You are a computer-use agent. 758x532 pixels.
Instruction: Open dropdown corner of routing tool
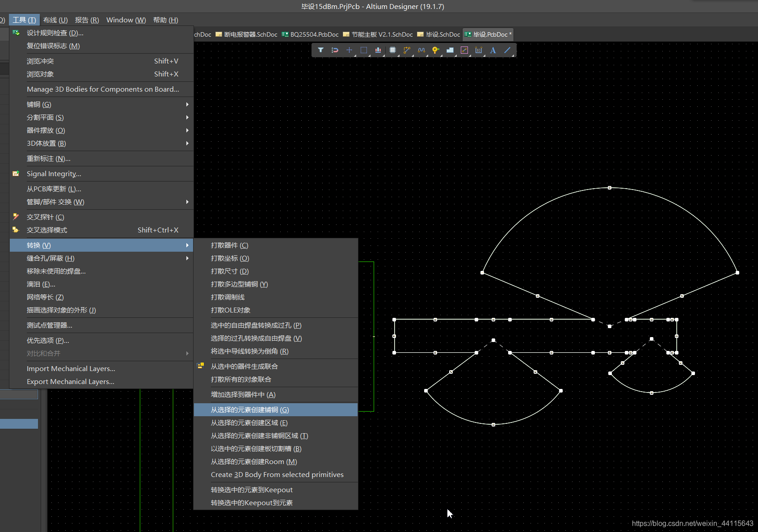pos(413,55)
